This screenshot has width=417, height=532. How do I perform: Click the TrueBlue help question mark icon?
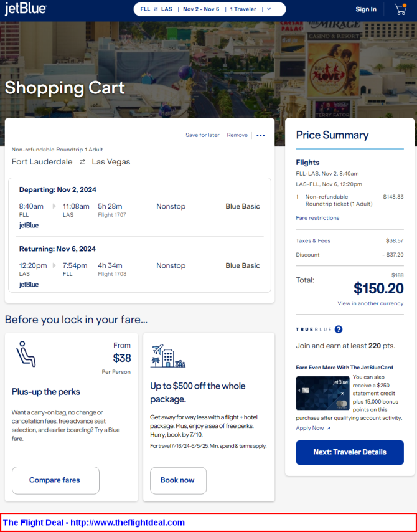(x=339, y=329)
